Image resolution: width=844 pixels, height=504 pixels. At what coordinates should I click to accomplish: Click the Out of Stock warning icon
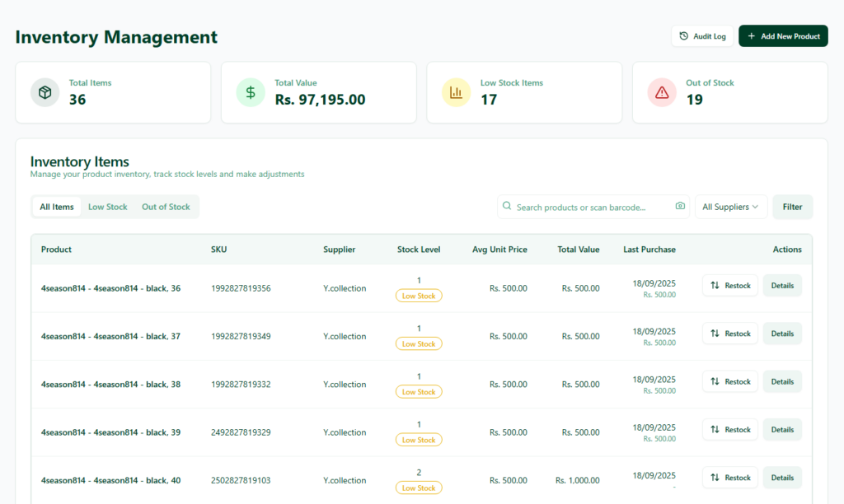pos(662,92)
